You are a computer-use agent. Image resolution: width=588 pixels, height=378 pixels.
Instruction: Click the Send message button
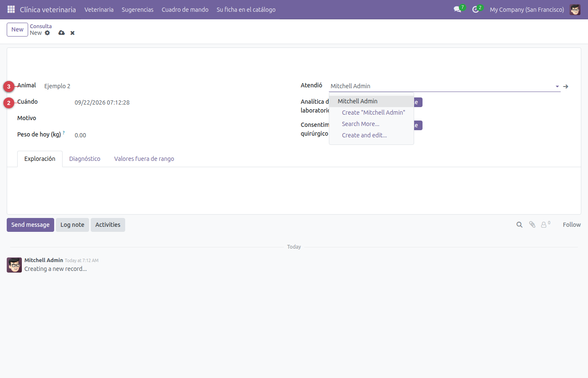[x=30, y=225]
